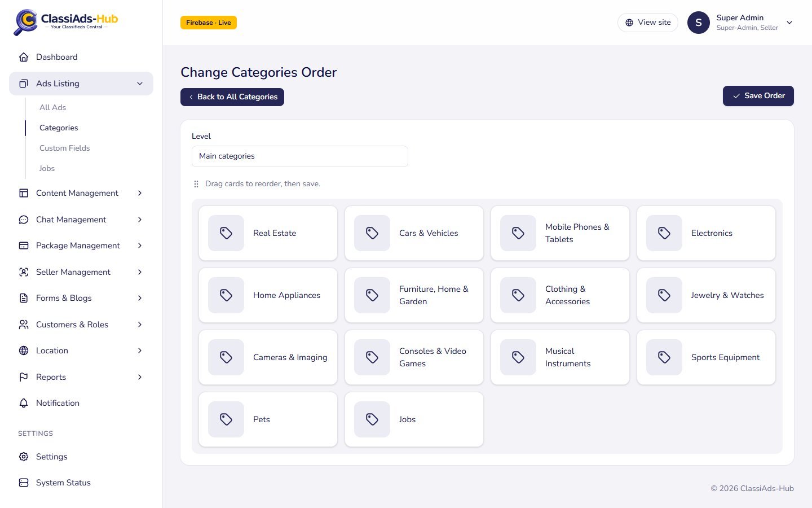Click the Musical Instruments card label

point(568,357)
